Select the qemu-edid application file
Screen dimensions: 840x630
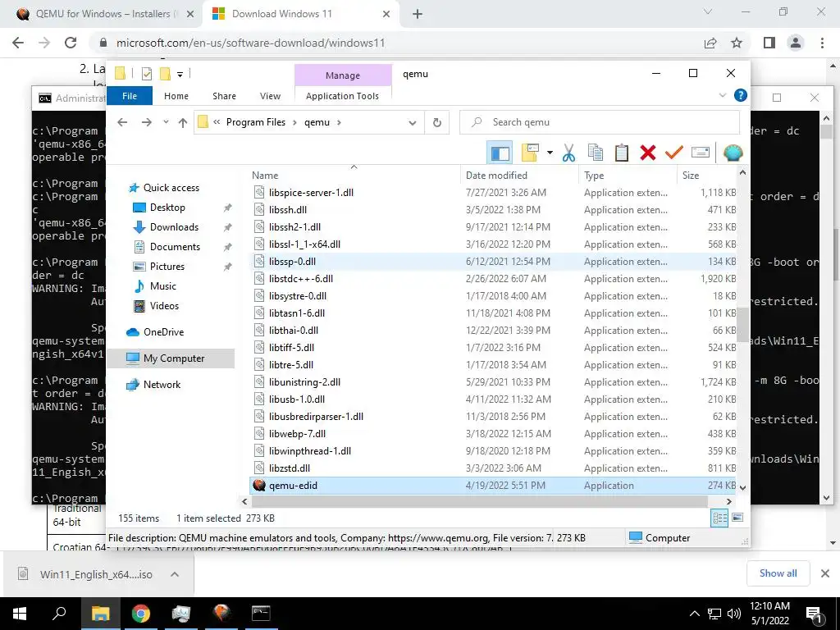tap(493, 486)
